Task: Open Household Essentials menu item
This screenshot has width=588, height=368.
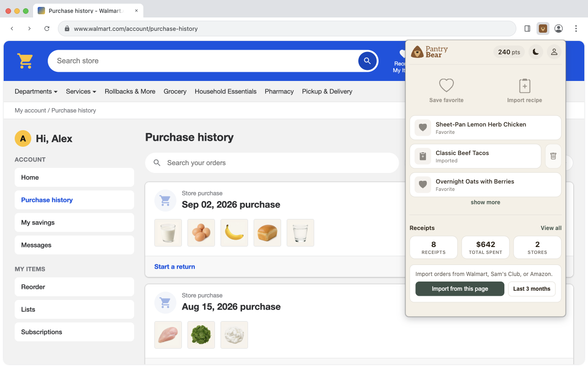Action: [226, 92]
